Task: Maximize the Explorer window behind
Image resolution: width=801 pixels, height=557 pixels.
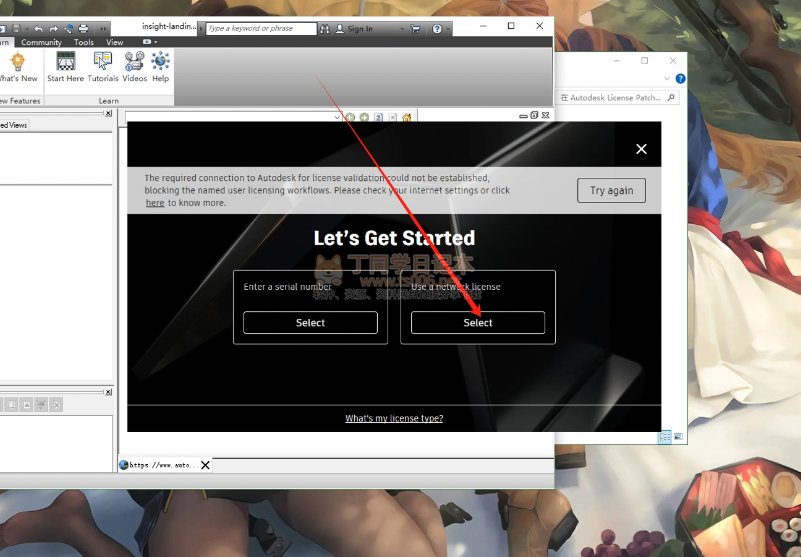Action: tap(645, 60)
